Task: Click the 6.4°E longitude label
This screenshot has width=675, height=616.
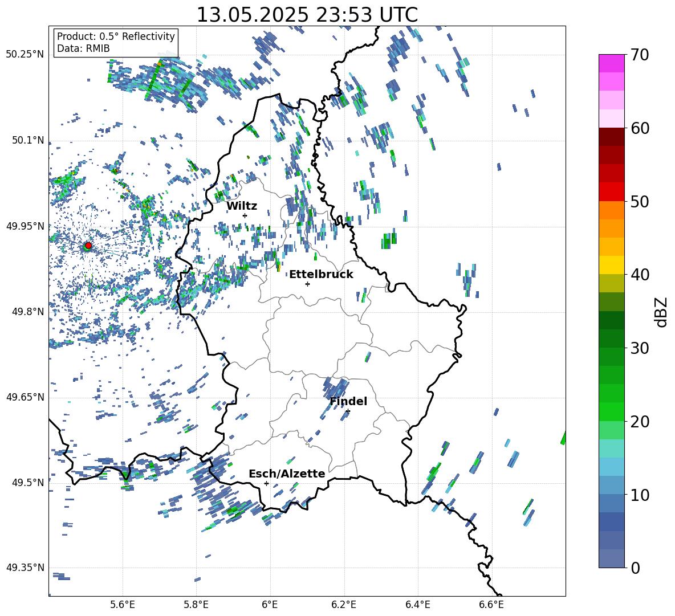Action: point(417,605)
